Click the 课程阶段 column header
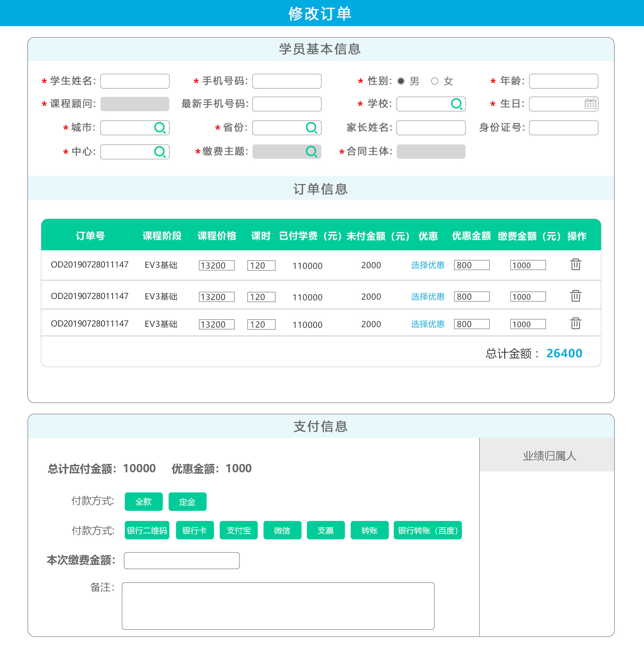Viewport: 644px width, 654px height. (x=162, y=236)
